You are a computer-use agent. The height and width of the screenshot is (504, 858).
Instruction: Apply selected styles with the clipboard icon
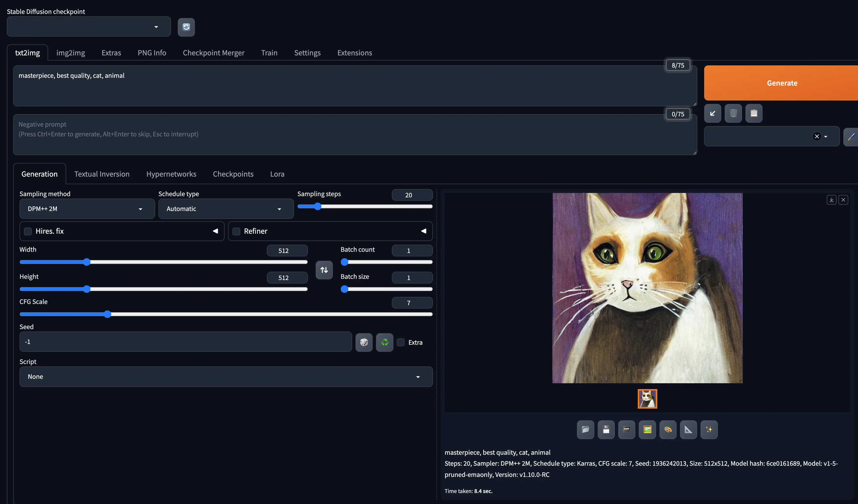(754, 113)
